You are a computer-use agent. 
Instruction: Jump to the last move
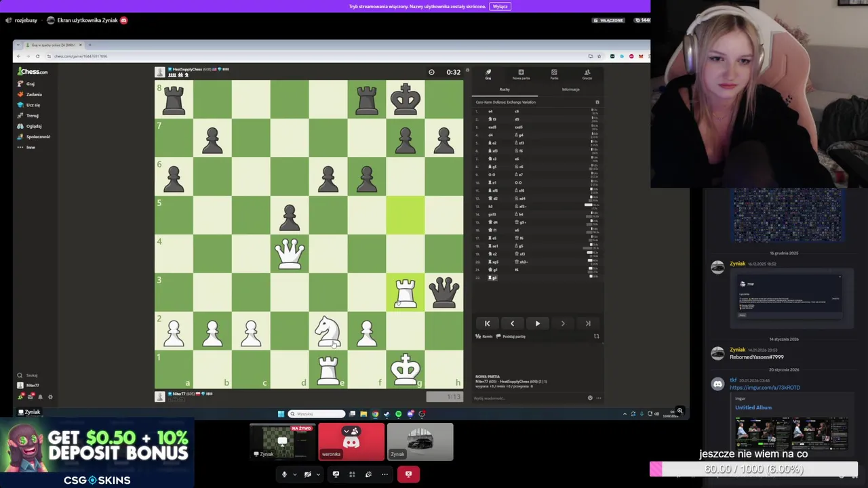[x=587, y=323]
